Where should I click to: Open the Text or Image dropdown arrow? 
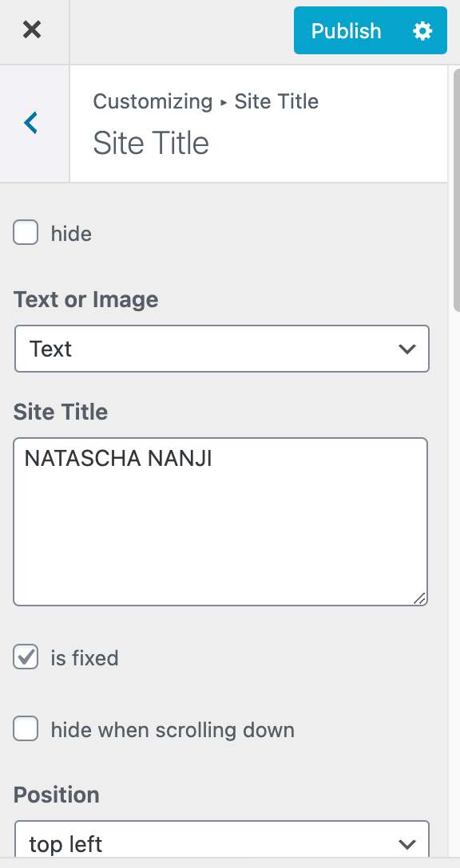point(407,349)
